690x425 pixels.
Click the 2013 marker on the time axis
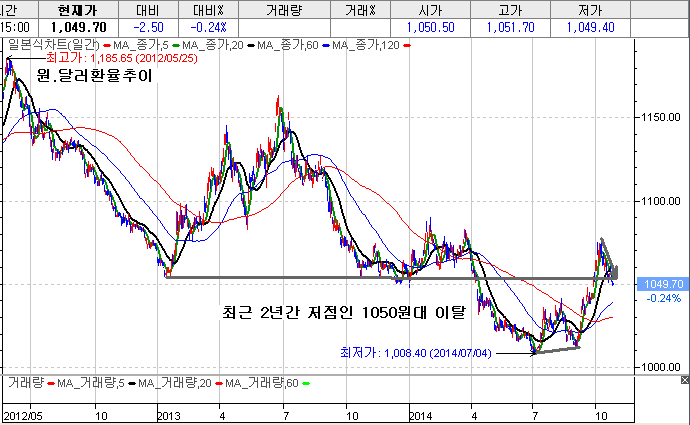[169, 414]
